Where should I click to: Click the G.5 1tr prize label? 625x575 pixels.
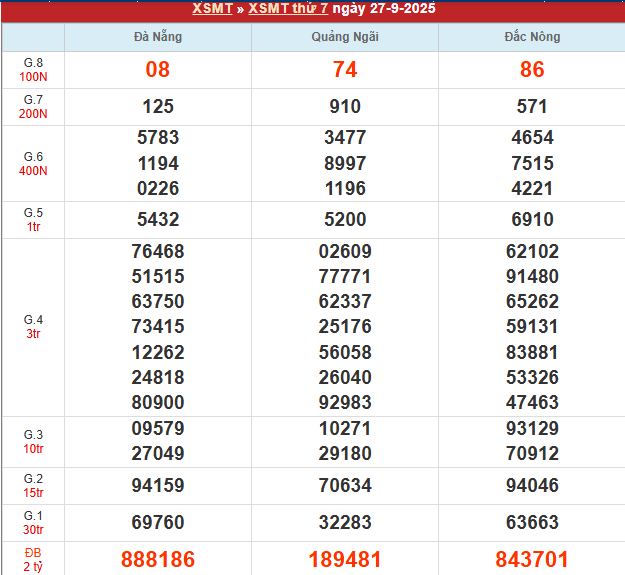pyautogui.click(x=33, y=219)
